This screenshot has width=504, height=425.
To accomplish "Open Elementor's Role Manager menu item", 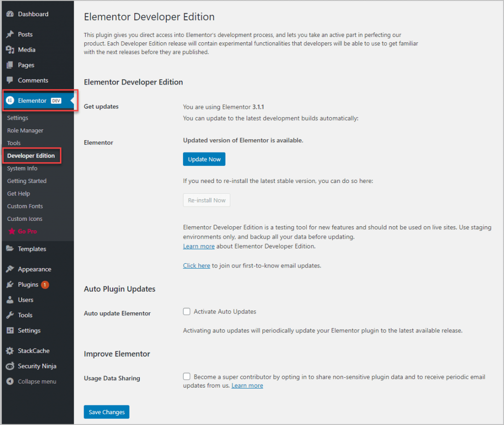I will (x=25, y=130).
